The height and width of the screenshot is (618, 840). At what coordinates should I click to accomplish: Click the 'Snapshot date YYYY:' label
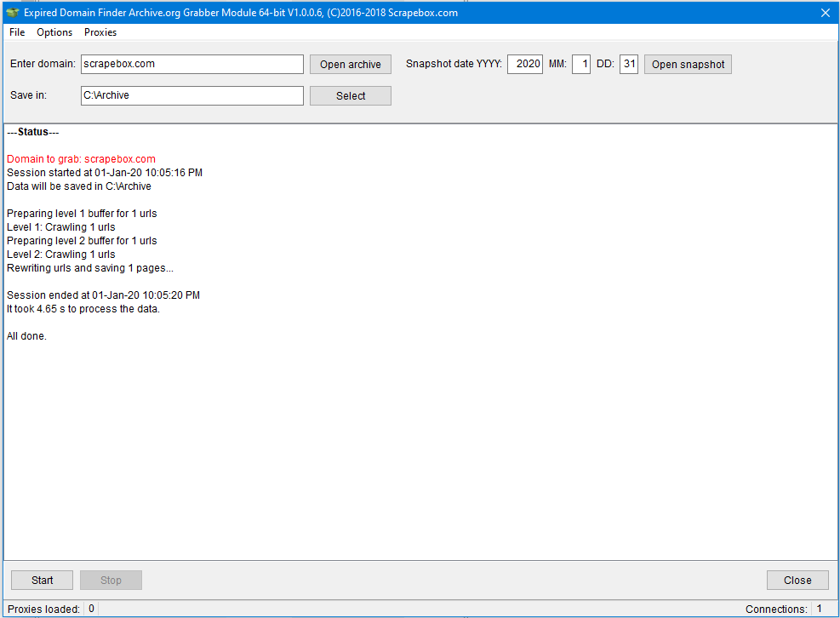coord(454,64)
